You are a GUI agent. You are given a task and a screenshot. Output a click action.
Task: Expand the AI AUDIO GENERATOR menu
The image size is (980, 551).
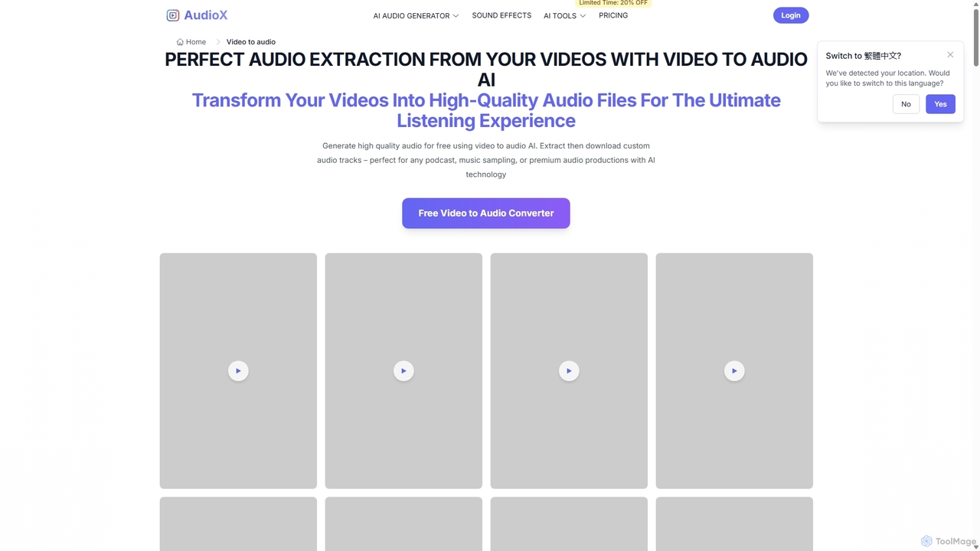[416, 15]
